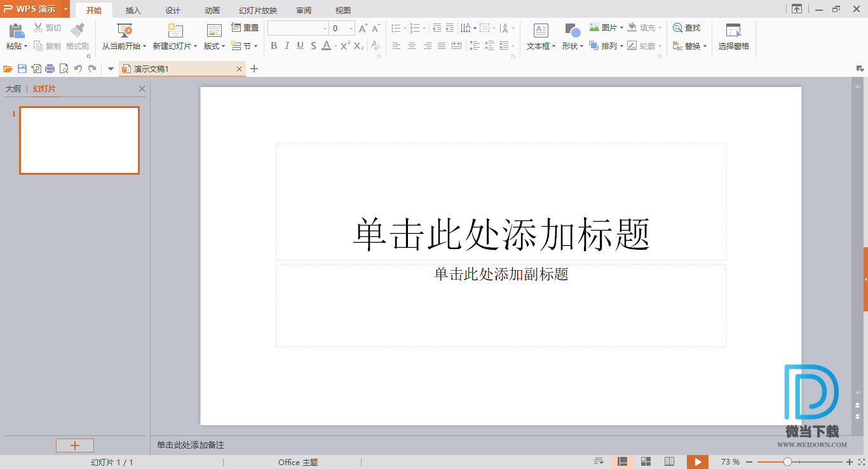Screen dimensions: 868x469
Task: Switch to the Review (审阅) tab
Action: 304,10
